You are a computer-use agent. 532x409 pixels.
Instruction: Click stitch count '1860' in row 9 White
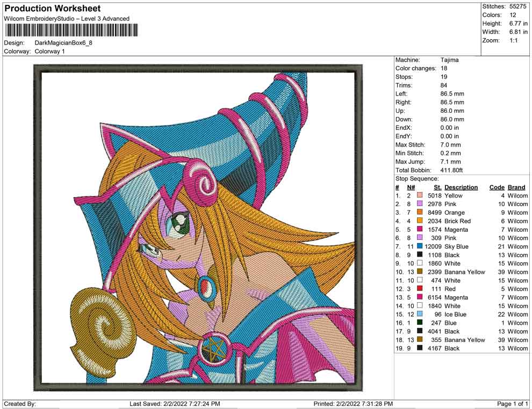[x=435, y=264]
